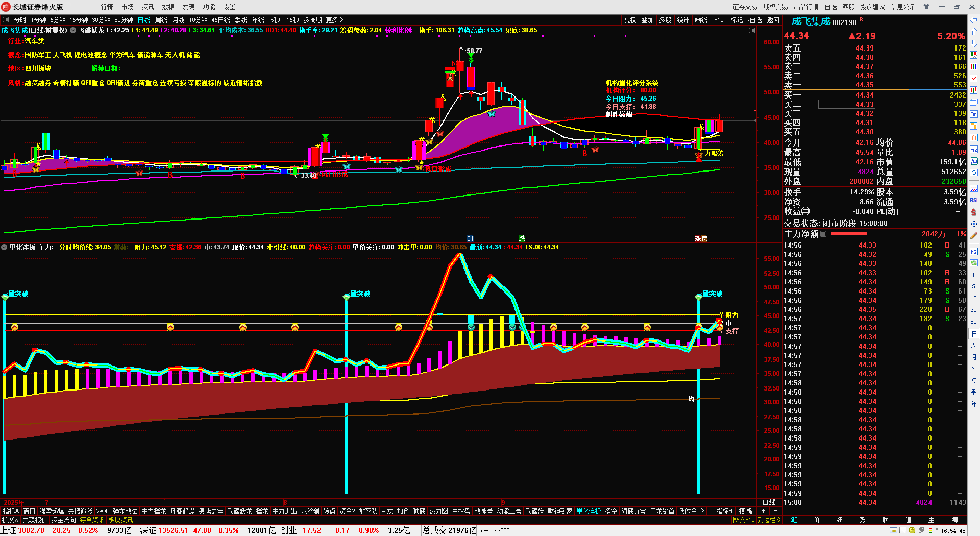This screenshot has width=980, height=536.
Task: Expand the 更多 periods dropdown
Action: pyautogui.click(x=334, y=20)
